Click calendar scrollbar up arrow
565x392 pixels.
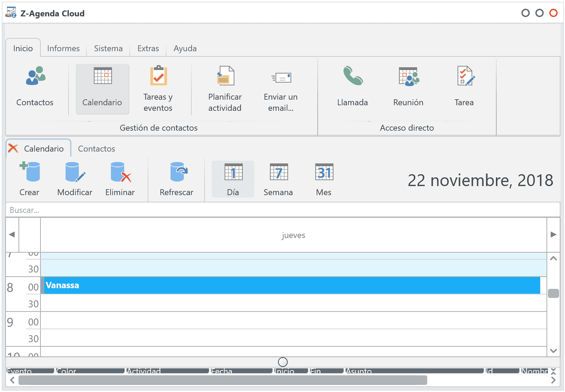click(x=553, y=259)
